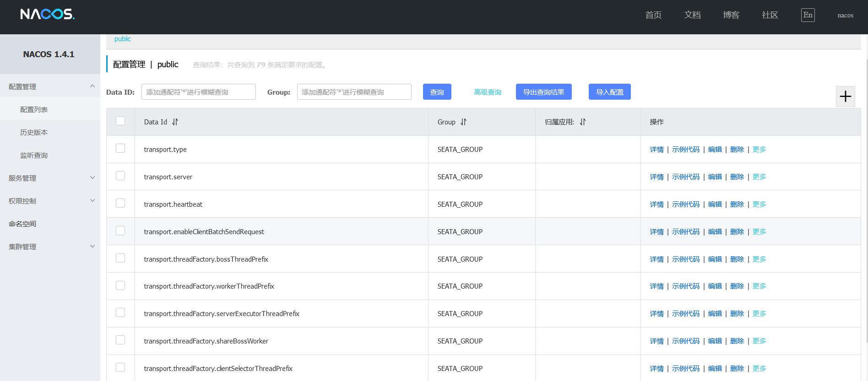
Task: Focus the Group search field
Action: (x=354, y=92)
